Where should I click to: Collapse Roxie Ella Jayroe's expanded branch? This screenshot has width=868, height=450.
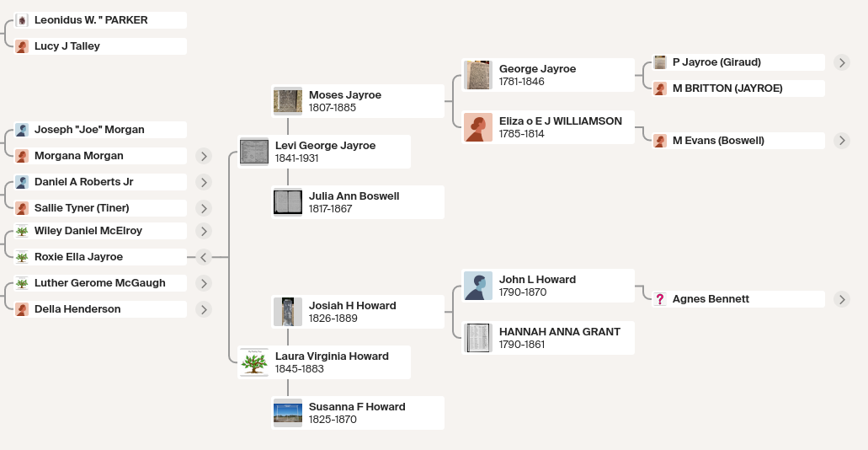point(204,257)
